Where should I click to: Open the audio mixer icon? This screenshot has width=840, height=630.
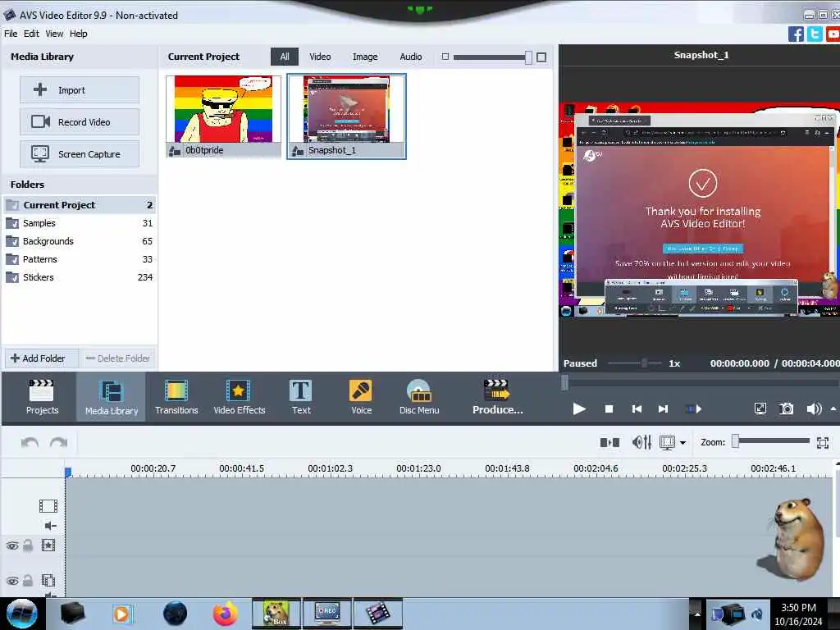coord(641,442)
